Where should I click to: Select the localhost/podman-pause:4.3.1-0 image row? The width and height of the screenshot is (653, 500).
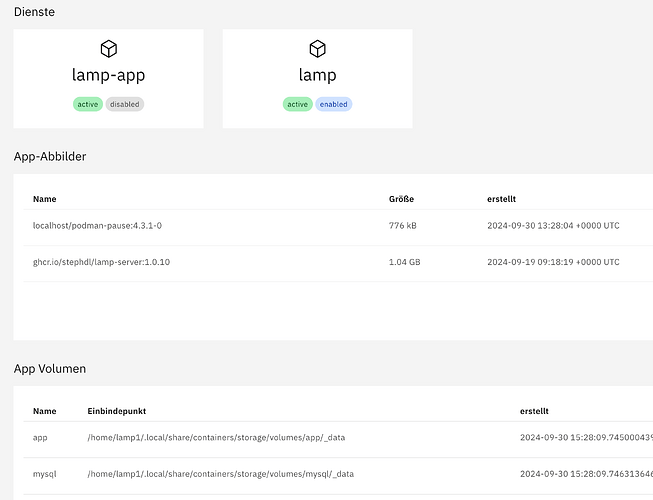pyautogui.click(x=97, y=226)
